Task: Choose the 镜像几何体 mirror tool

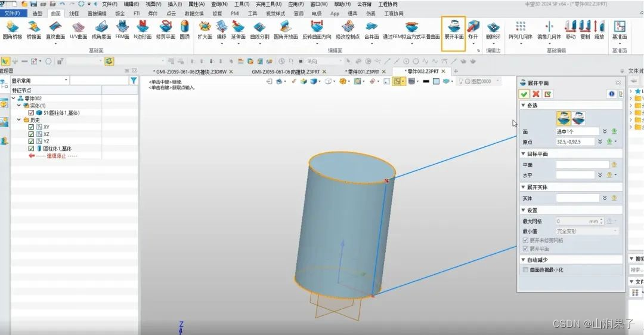Action: pos(549,30)
